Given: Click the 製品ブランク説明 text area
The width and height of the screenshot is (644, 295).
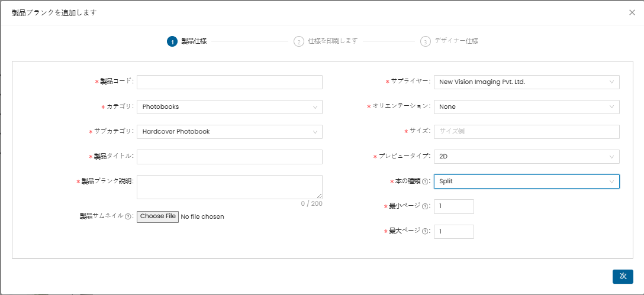Looking at the screenshot, I should click(x=229, y=187).
